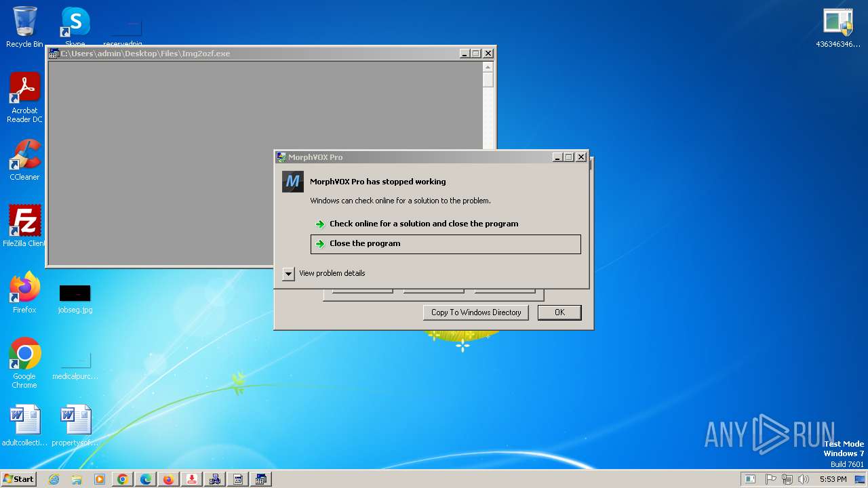
Task: Open the adultcollecti... Word document
Action: point(24,426)
